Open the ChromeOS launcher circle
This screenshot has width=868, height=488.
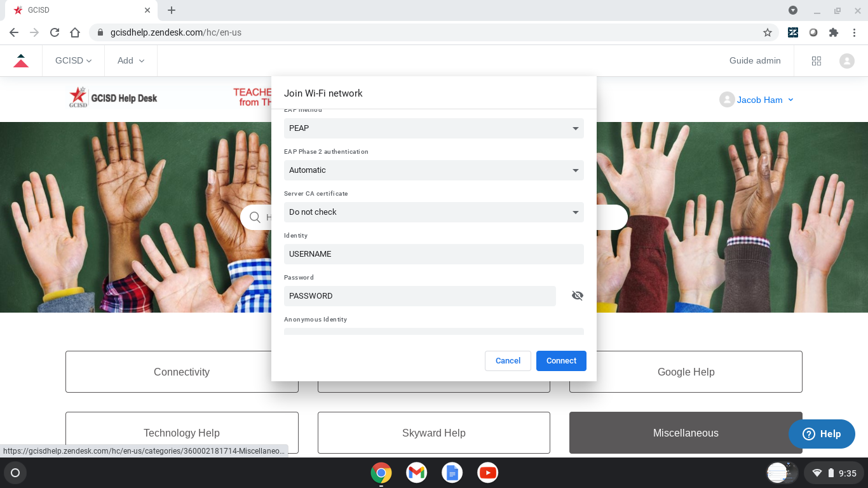[15, 473]
